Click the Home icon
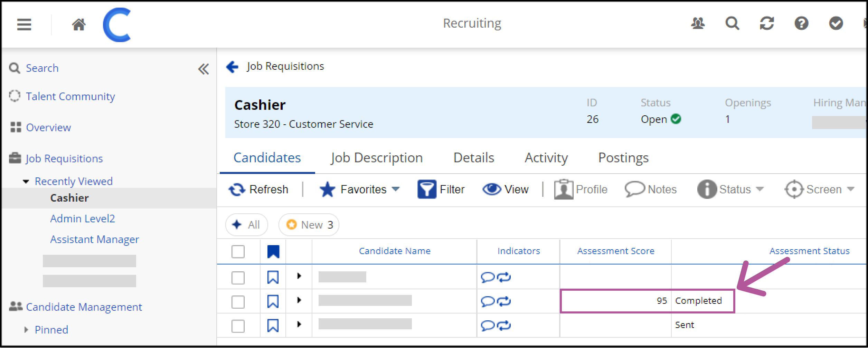 [x=79, y=24]
